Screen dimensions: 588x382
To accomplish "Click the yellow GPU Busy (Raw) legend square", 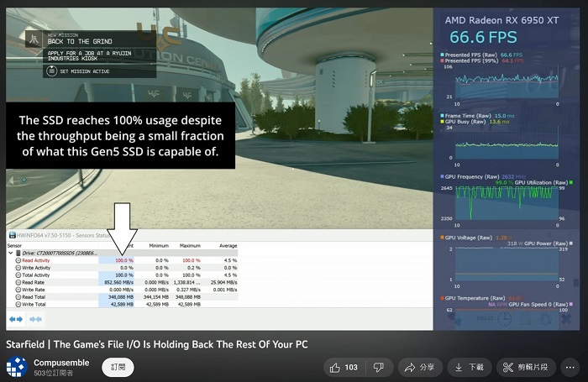I will pos(442,122).
